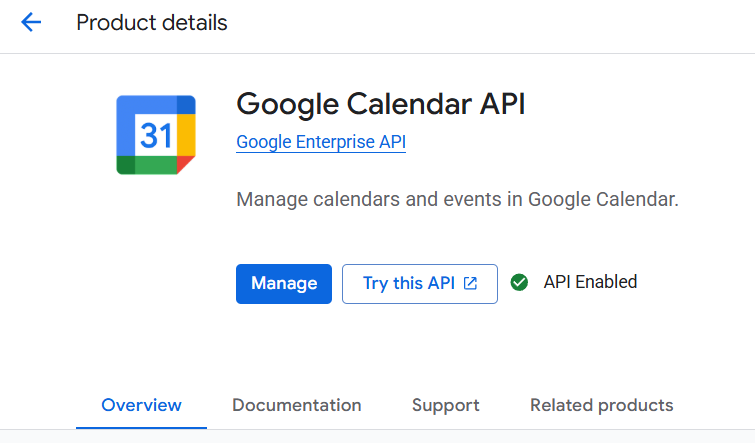Switch to the Documentation tab

tap(297, 405)
